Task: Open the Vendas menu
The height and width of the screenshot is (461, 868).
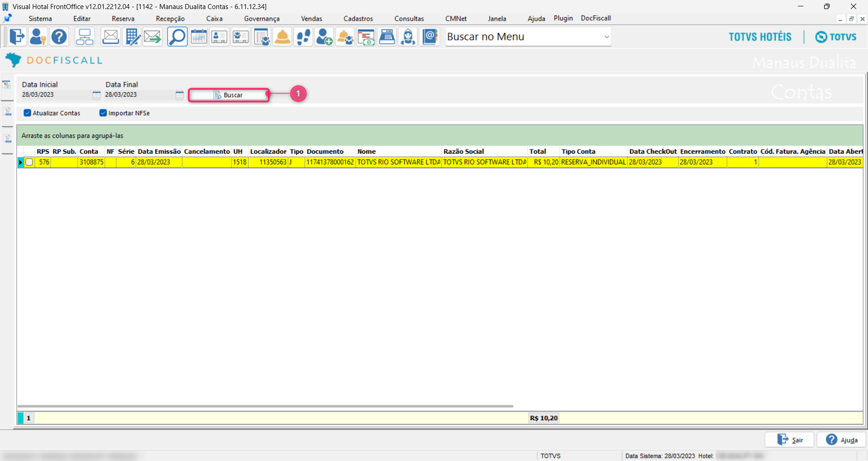Action: click(311, 19)
